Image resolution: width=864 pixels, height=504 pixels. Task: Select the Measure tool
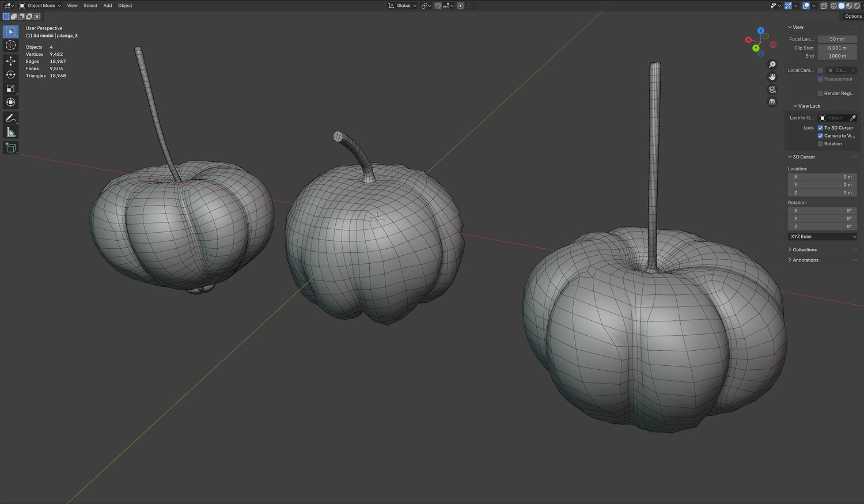11,132
